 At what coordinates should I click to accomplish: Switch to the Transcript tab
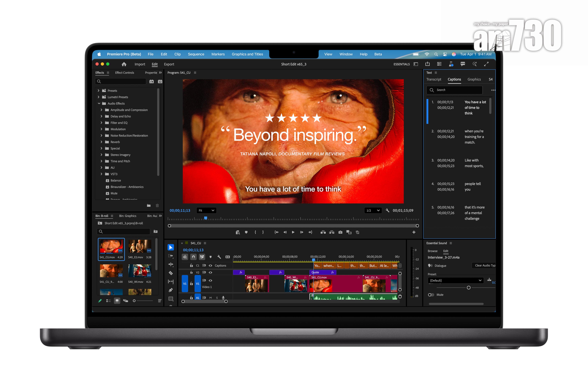(x=434, y=79)
